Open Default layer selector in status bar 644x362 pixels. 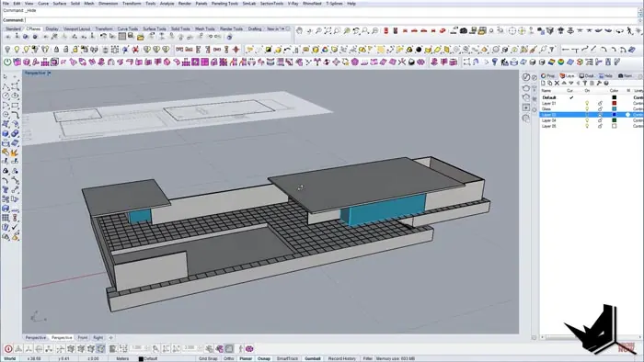click(x=148, y=358)
